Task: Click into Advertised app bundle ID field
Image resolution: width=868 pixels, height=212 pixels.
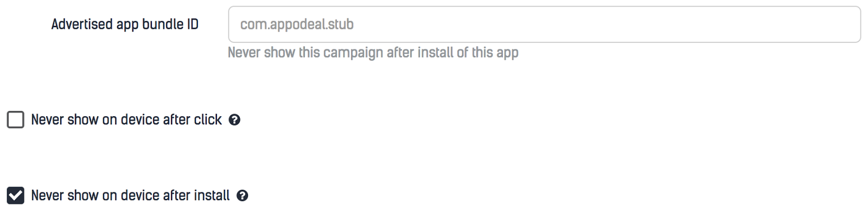Action: point(544,24)
